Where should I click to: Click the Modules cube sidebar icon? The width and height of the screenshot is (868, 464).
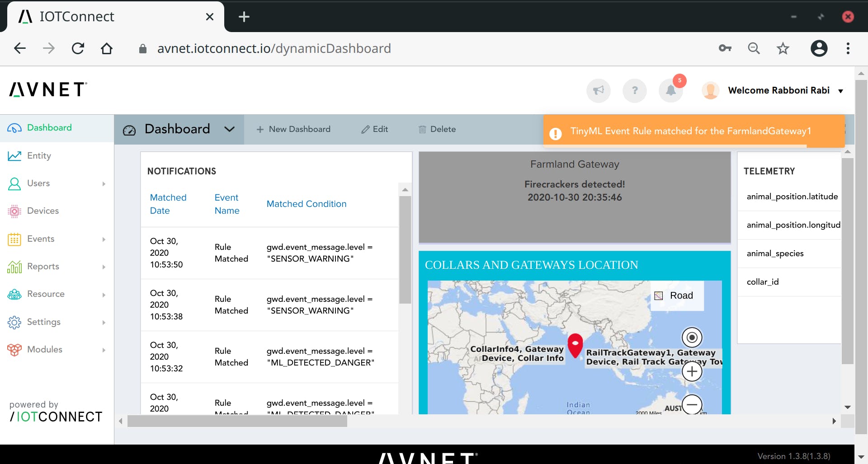[x=14, y=350]
